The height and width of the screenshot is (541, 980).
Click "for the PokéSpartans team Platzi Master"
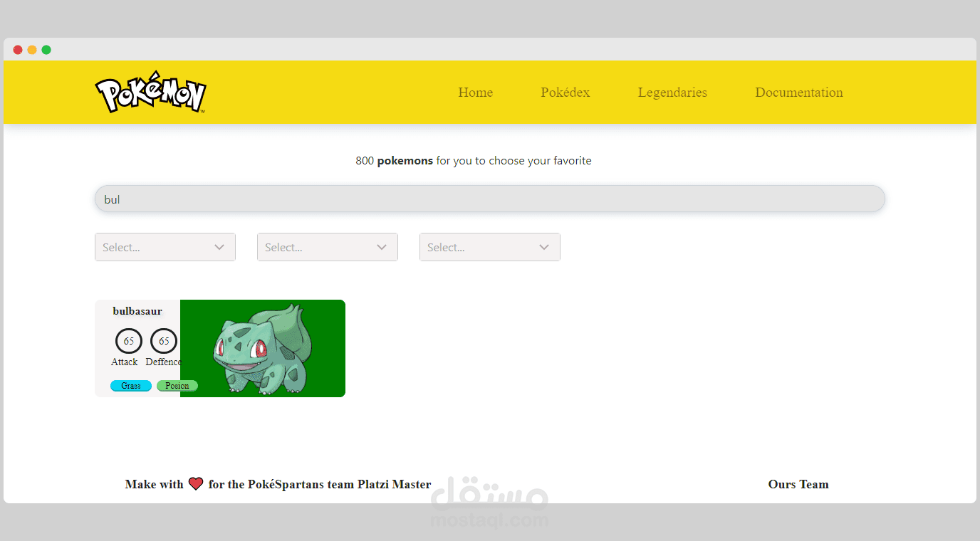[x=320, y=484]
